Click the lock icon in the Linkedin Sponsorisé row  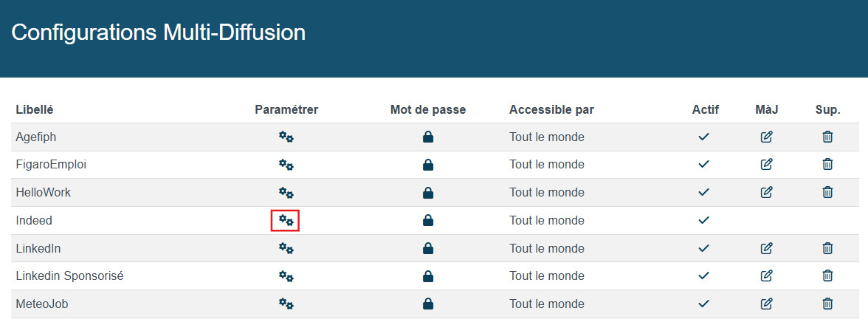pos(428,276)
